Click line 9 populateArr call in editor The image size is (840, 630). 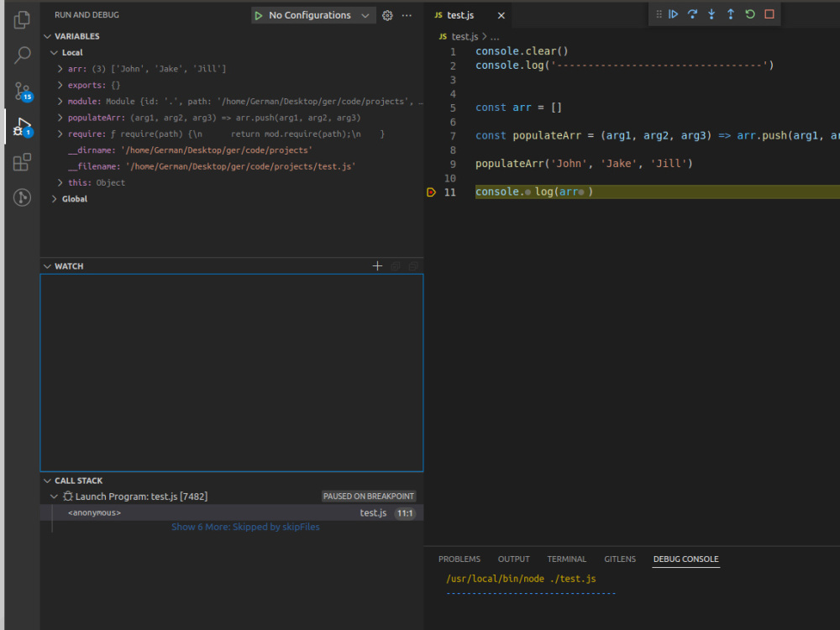coord(584,164)
